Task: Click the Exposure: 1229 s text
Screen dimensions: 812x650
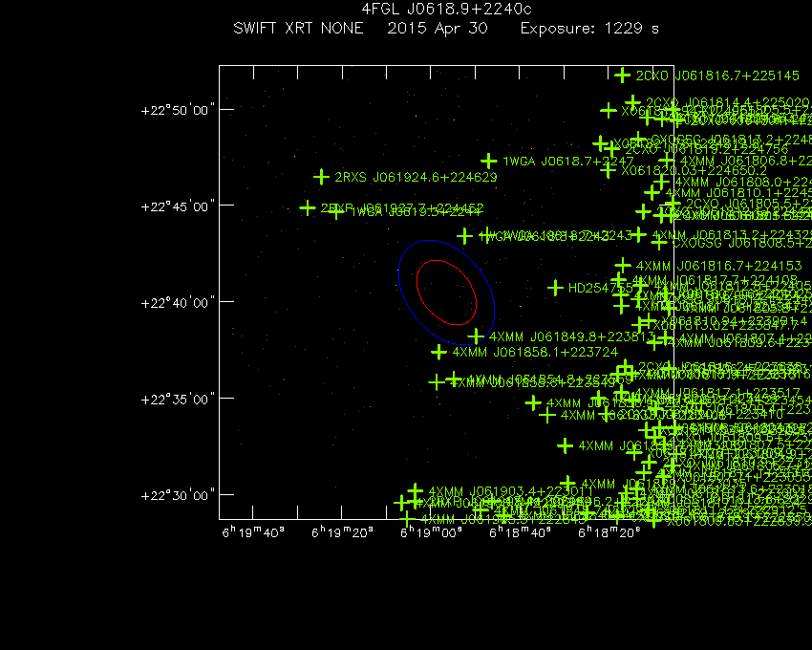Action: (589, 28)
